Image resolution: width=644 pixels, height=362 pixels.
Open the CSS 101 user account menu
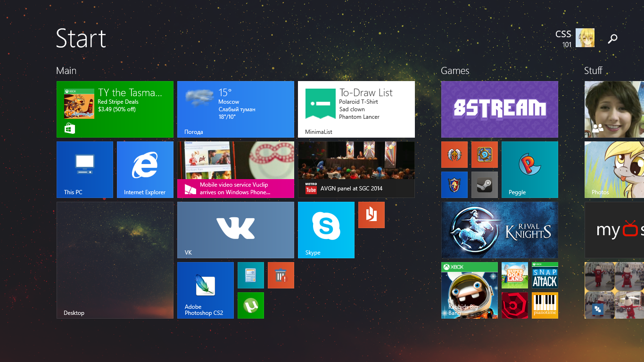click(575, 38)
